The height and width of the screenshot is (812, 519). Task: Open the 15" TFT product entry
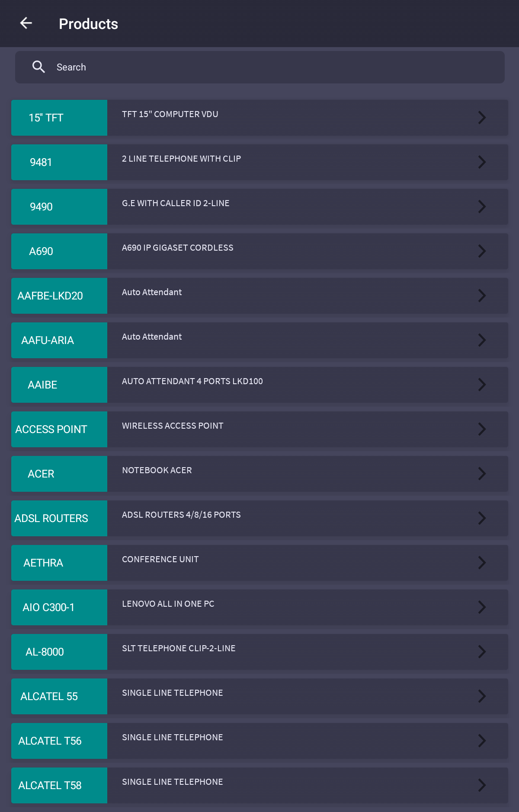pyautogui.click(x=259, y=118)
